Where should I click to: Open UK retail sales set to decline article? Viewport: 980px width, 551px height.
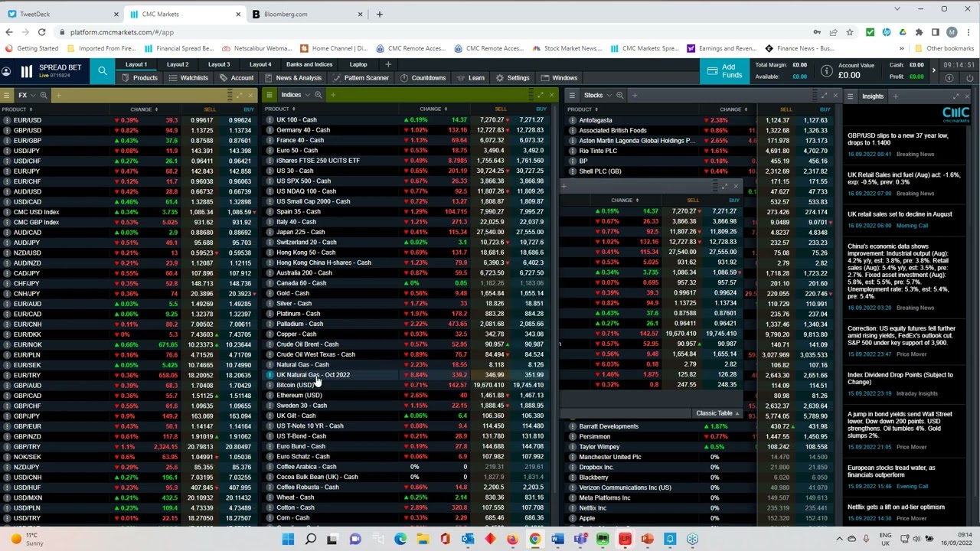900,214
